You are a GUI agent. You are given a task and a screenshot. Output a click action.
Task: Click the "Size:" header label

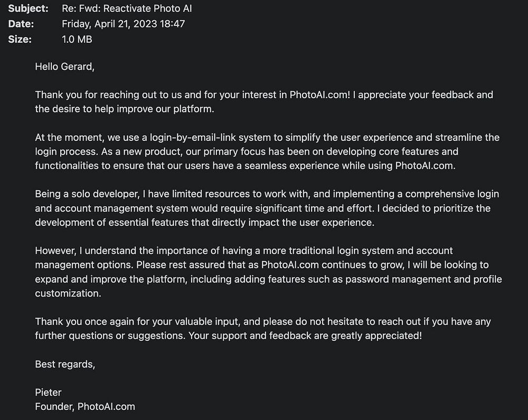click(20, 39)
